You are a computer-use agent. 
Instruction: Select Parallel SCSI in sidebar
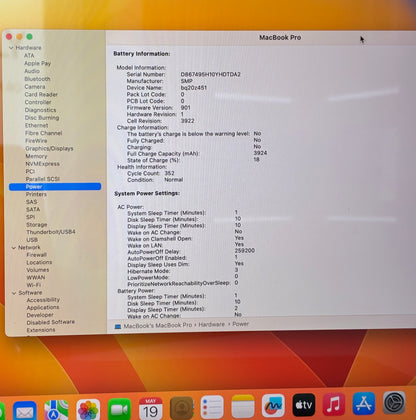tap(43, 179)
